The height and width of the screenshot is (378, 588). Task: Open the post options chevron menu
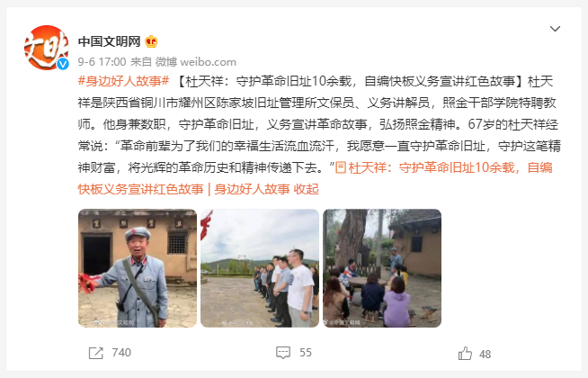555,29
